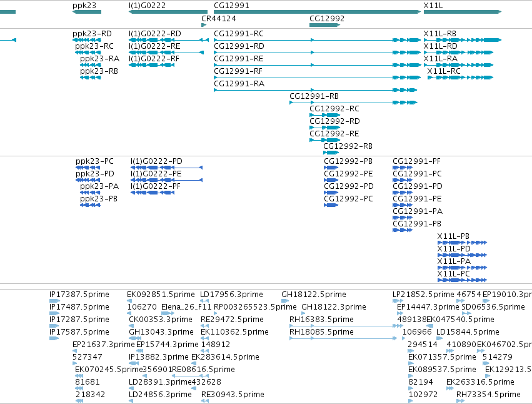Select transcript CG12992-RC
532x404 pixels.
324,116
